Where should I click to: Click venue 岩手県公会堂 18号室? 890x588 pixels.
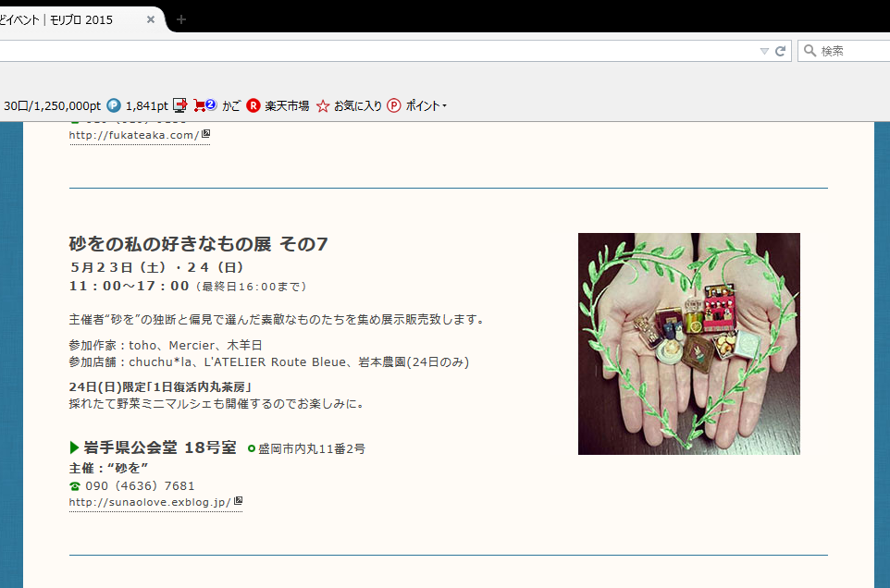point(160,447)
